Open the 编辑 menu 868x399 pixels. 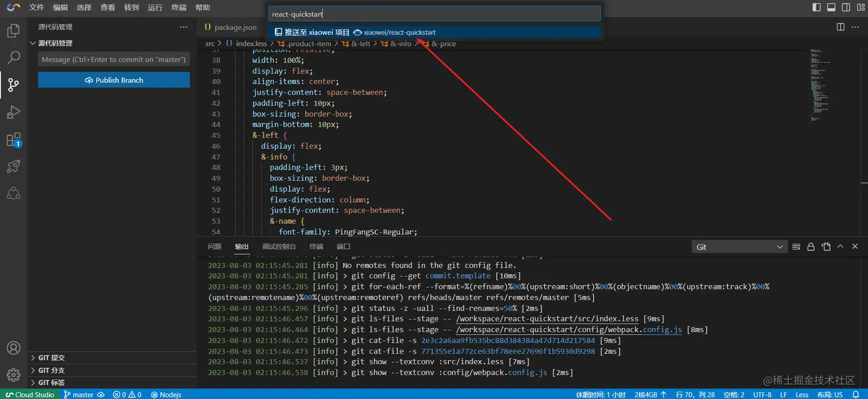point(60,7)
